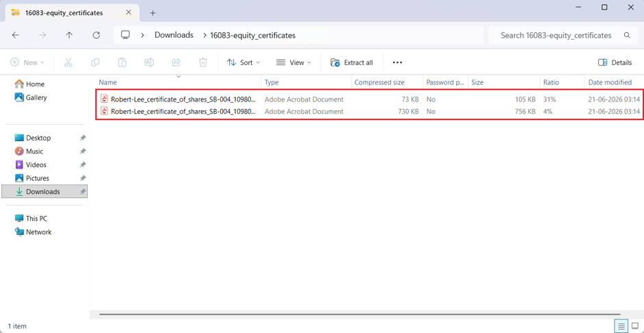This screenshot has height=333, width=644.
Task: Select the PDF with 4% ratio
Action: point(370,112)
